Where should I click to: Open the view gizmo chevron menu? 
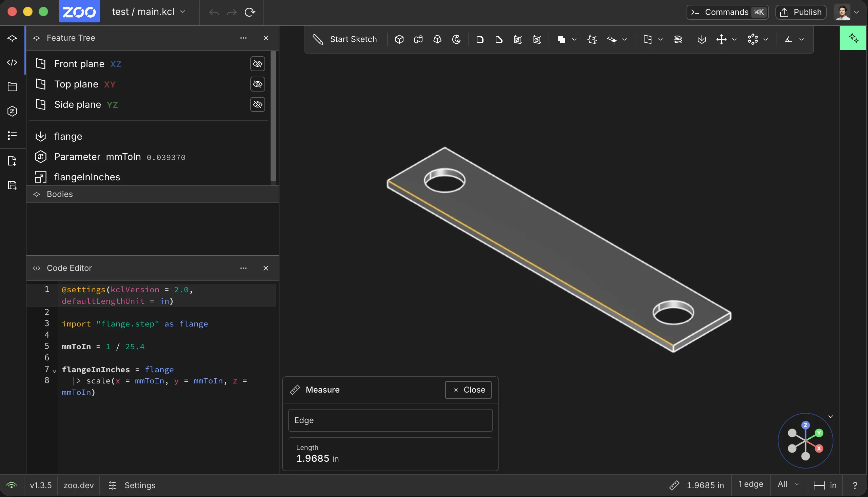tap(831, 416)
